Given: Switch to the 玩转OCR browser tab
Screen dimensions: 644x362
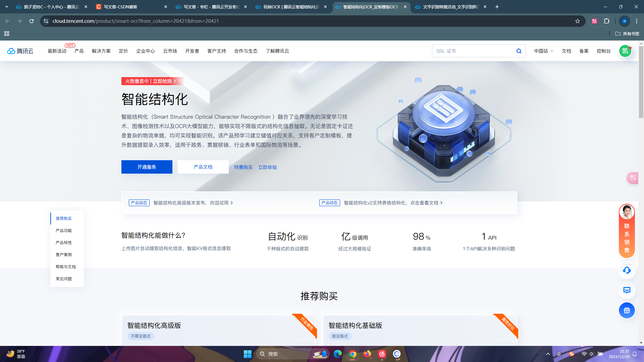Looking at the screenshot, I should pyautogui.click(x=291, y=7).
